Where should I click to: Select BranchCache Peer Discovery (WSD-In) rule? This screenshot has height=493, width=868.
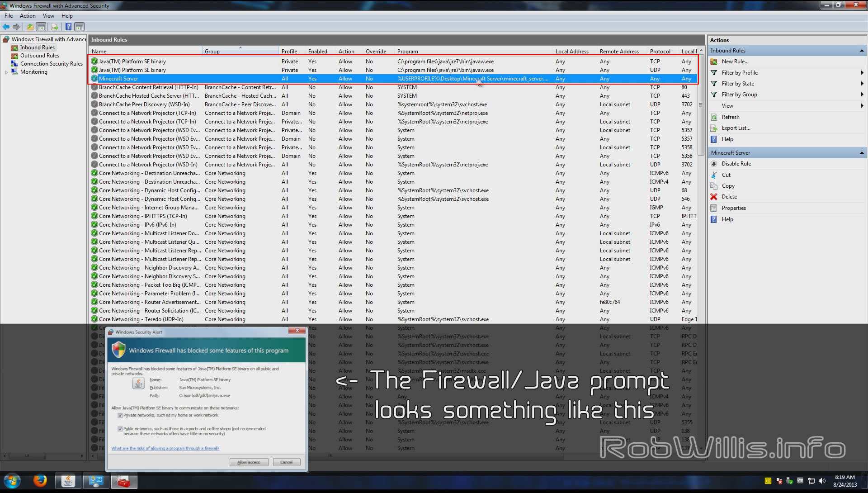[393, 104]
